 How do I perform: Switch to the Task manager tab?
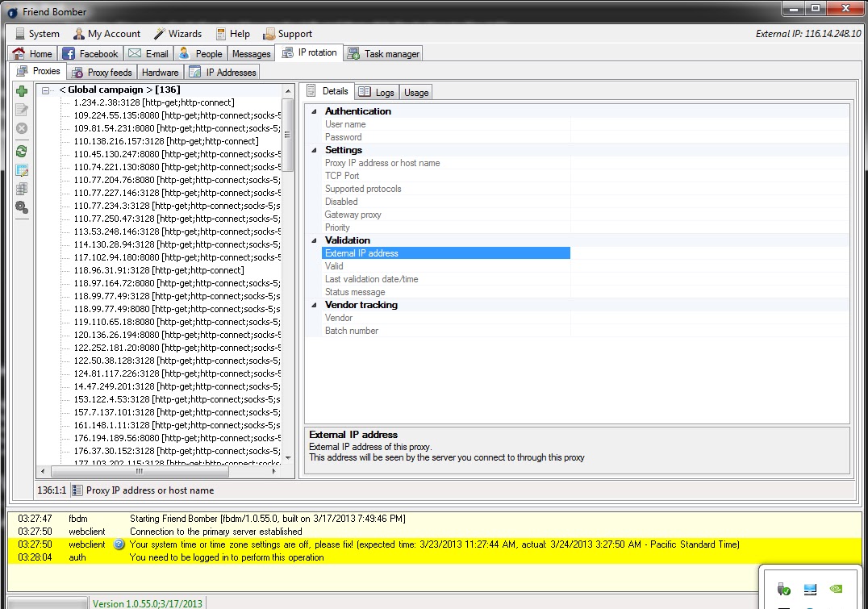[x=384, y=54]
